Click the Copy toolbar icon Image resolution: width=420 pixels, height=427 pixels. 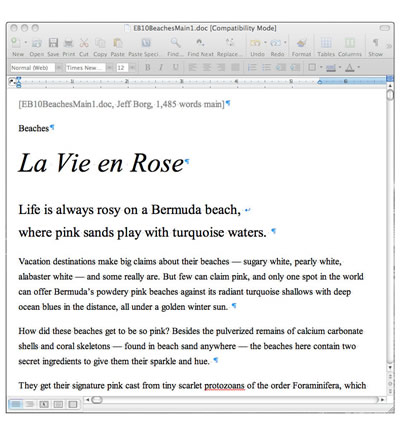(100, 43)
